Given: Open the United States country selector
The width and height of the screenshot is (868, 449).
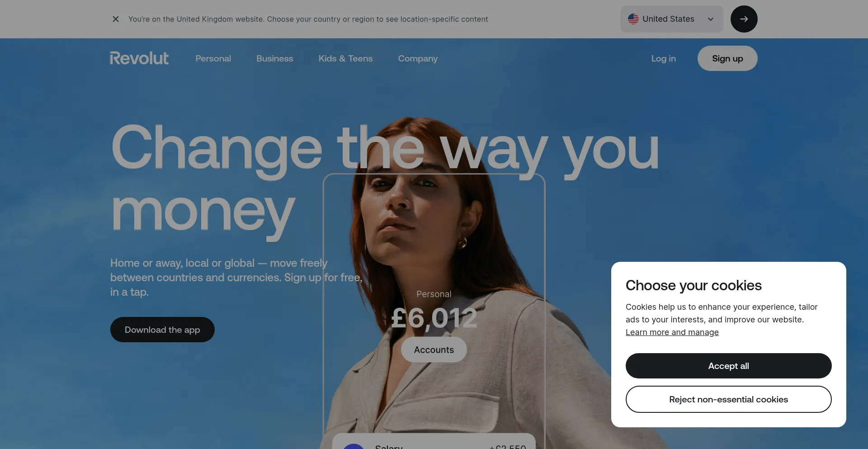Looking at the screenshot, I should (671, 19).
